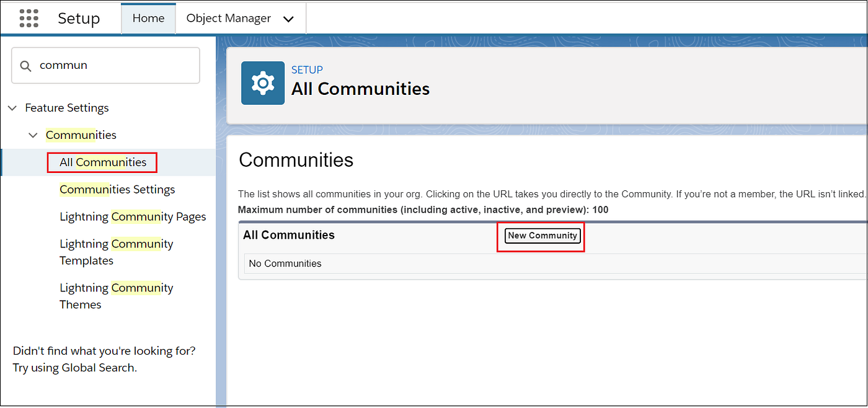Select the Setup home icon label

pyautogui.click(x=79, y=19)
